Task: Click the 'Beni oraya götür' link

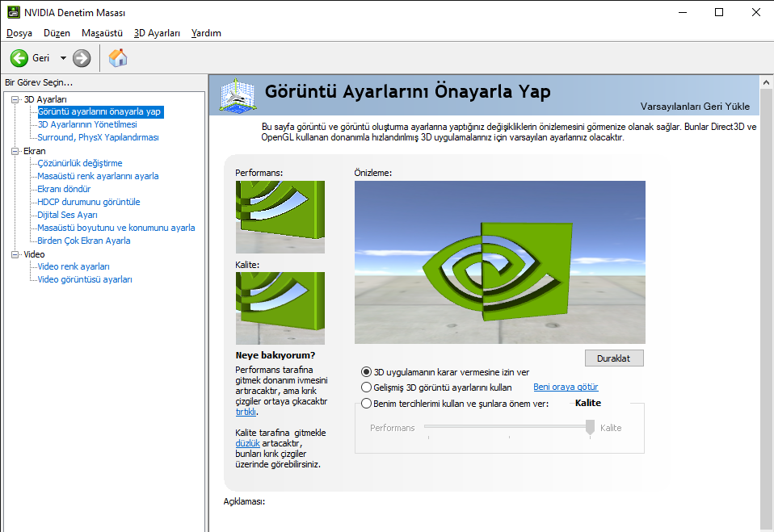Action: [566, 387]
